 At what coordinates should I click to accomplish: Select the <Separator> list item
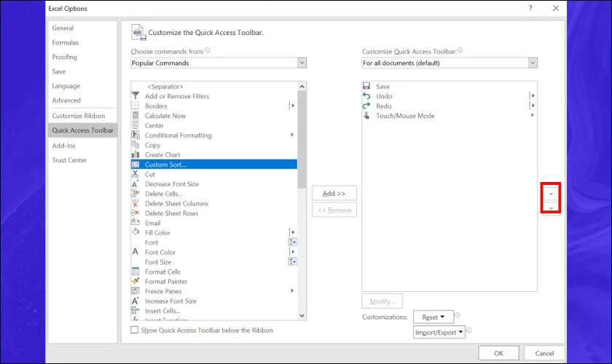[214, 86]
